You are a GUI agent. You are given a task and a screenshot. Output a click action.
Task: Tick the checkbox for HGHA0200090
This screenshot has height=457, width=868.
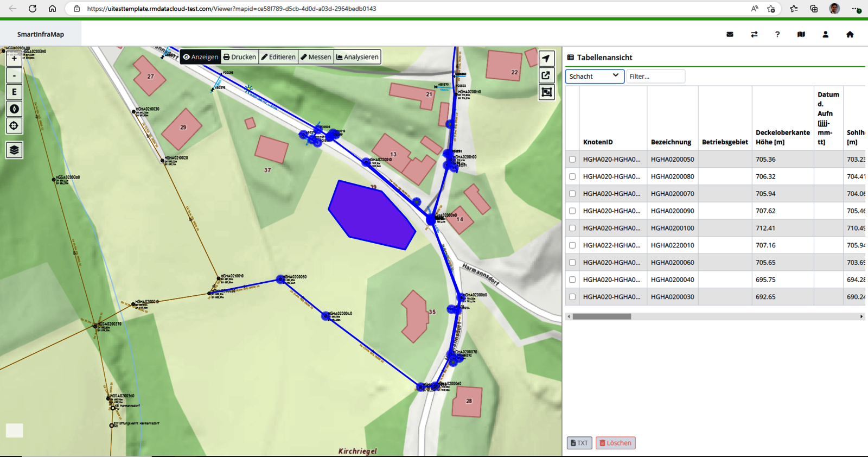coord(572,211)
